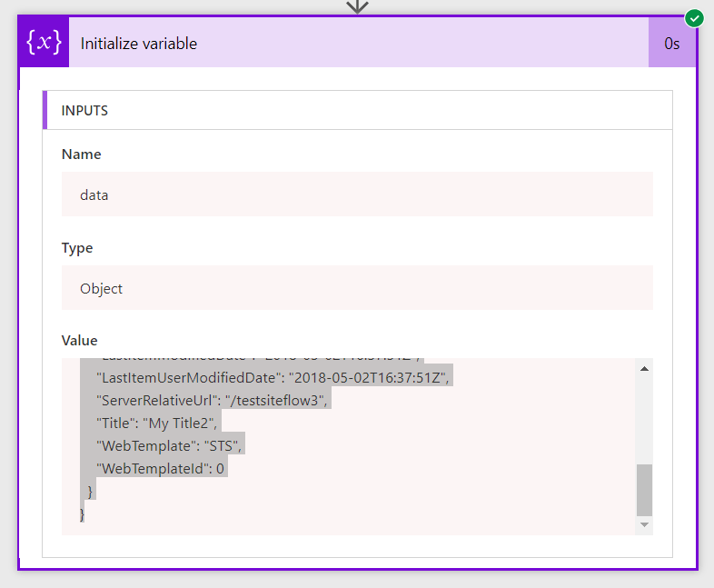Click the down arrow connector above the card
This screenshot has height=588, width=714.
pyautogui.click(x=358, y=7)
